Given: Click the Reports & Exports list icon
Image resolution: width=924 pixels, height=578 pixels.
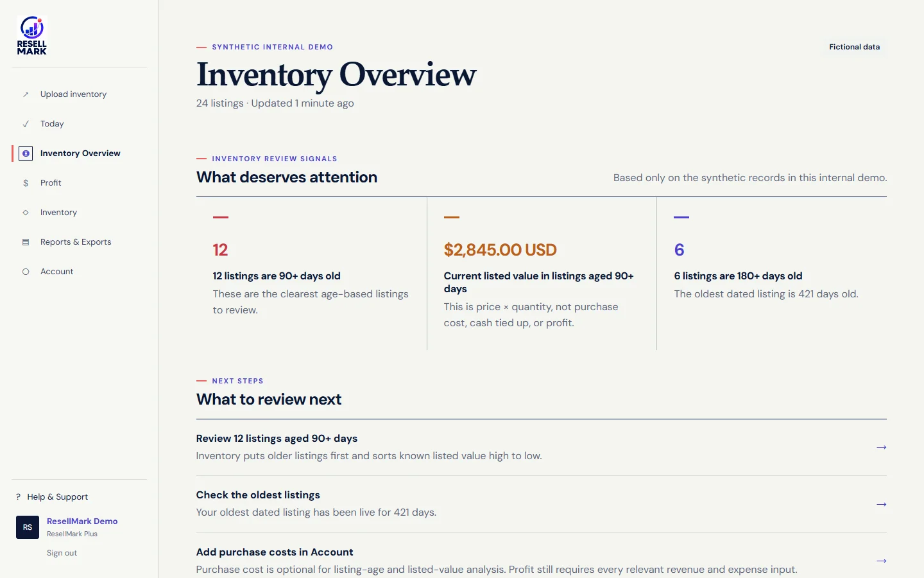Looking at the screenshot, I should [x=26, y=242].
